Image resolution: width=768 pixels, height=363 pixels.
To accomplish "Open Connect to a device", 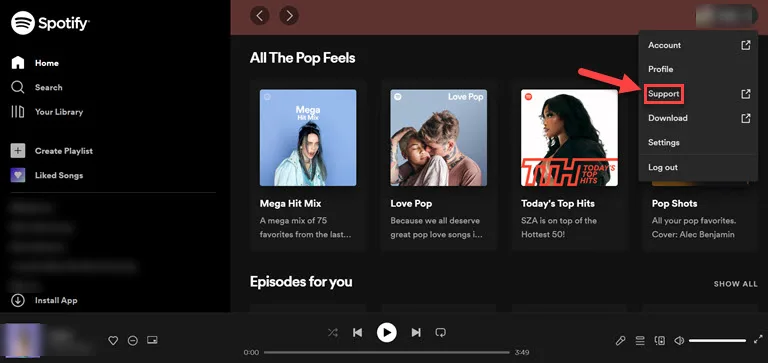I will click(x=659, y=340).
